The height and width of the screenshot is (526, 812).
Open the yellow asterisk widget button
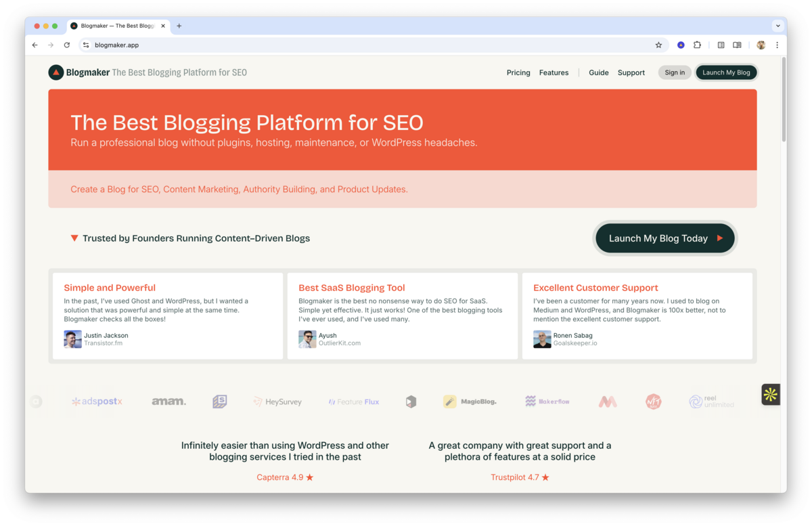(x=770, y=394)
